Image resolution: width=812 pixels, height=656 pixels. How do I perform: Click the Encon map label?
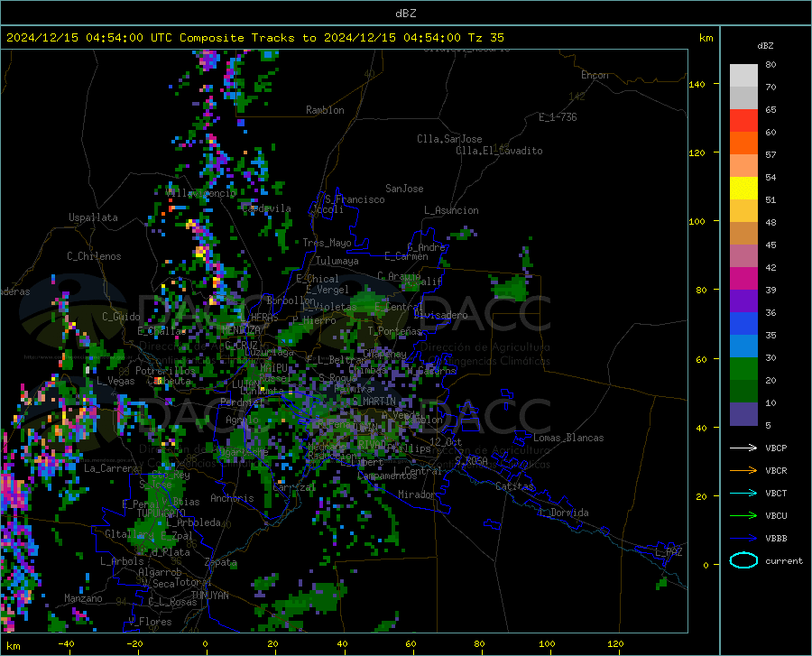click(595, 75)
